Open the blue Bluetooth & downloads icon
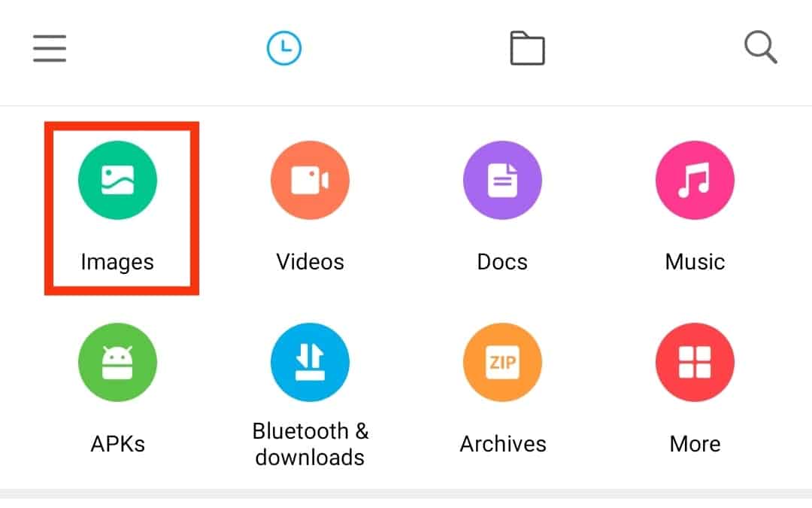This screenshot has height=508, width=812. 310,362
